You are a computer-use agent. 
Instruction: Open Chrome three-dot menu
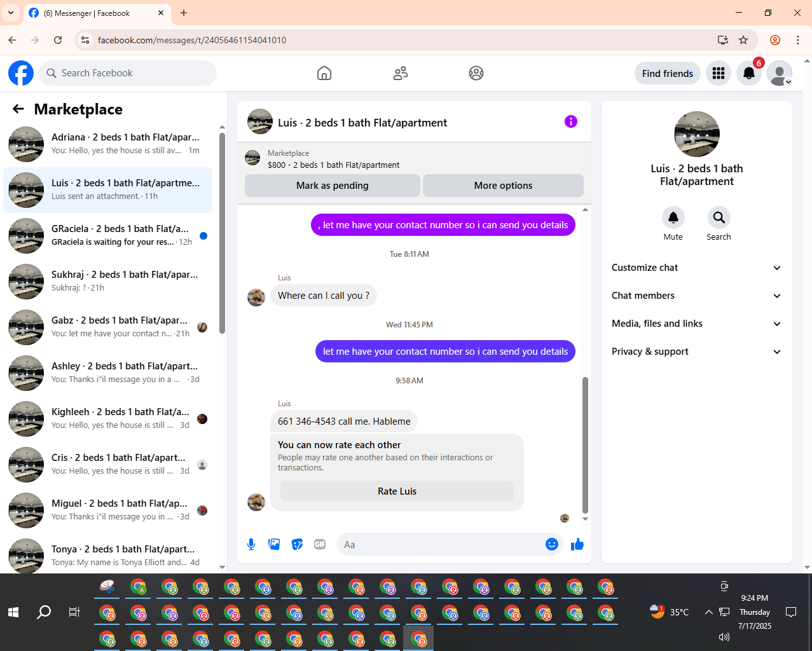(798, 40)
